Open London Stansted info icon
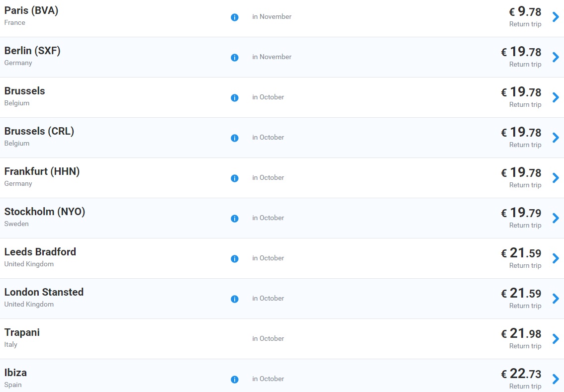Viewport: 564px width, 392px height. 235,299
